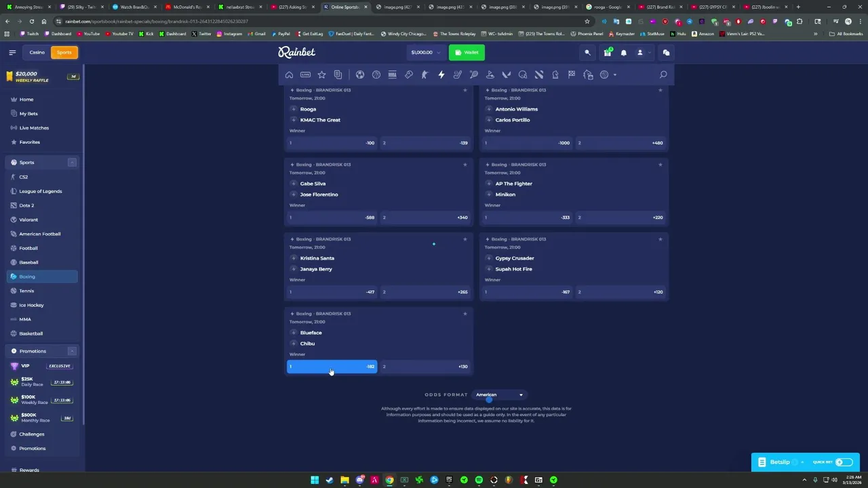
Task: Open the search magnifier beside the gift icon
Action: tap(588, 52)
